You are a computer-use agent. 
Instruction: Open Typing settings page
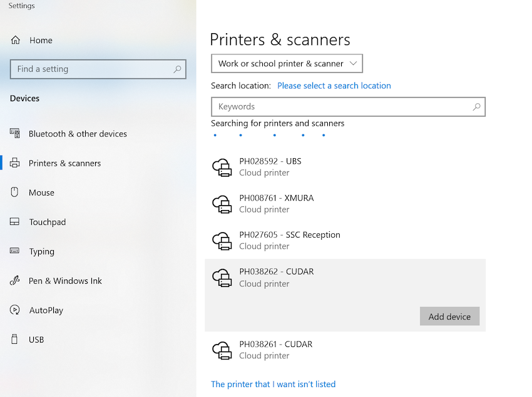(x=41, y=251)
